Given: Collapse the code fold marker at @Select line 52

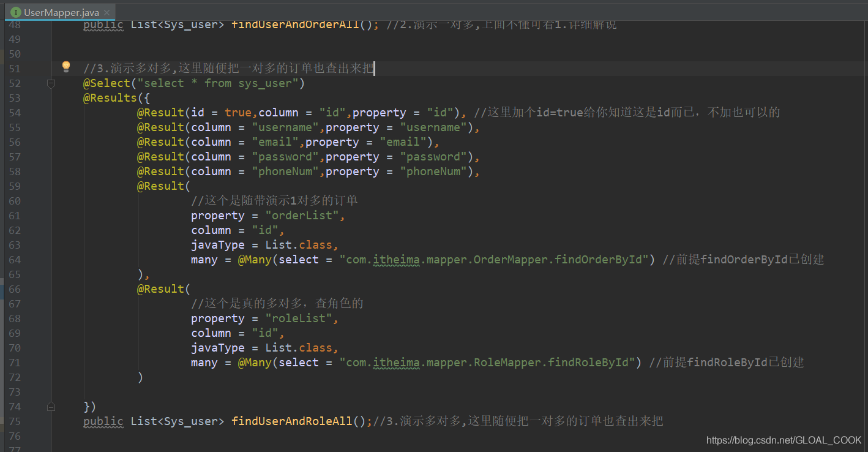Looking at the screenshot, I should [x=51, y=83].
